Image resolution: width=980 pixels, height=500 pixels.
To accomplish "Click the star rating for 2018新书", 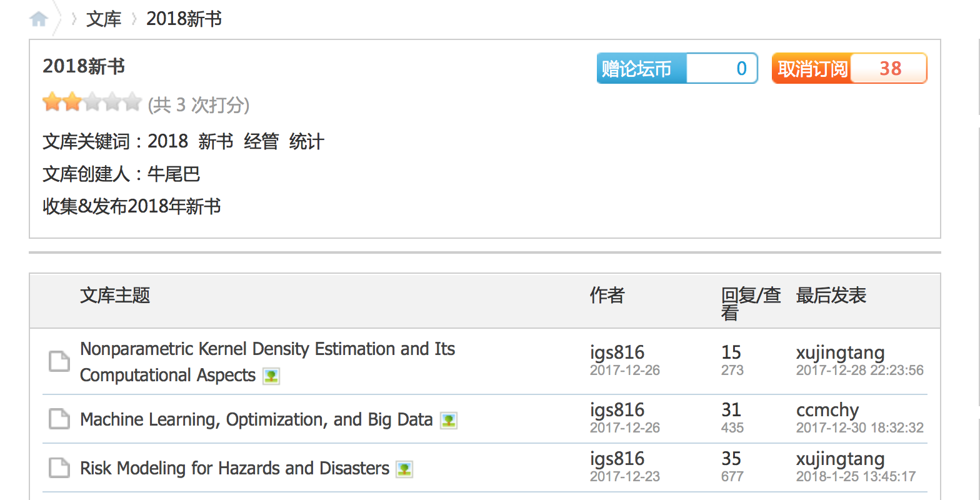I will point(92,102).
